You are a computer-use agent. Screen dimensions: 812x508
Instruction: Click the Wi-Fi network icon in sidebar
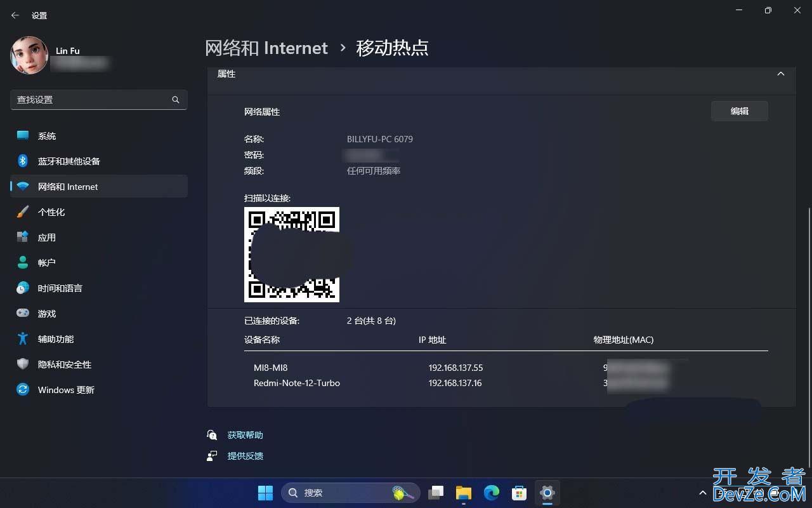23,187
